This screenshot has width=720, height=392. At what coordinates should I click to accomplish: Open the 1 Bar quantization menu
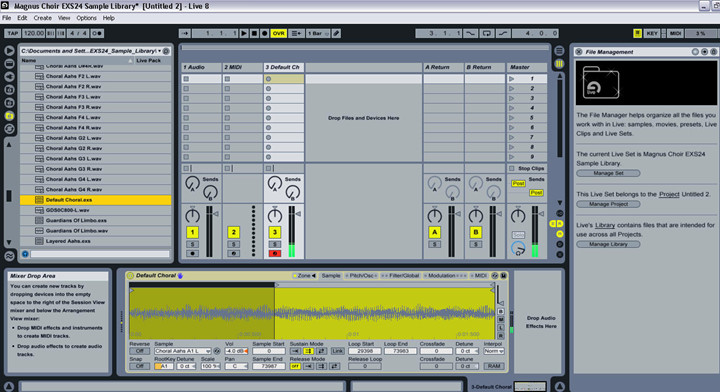pos(318,34)
